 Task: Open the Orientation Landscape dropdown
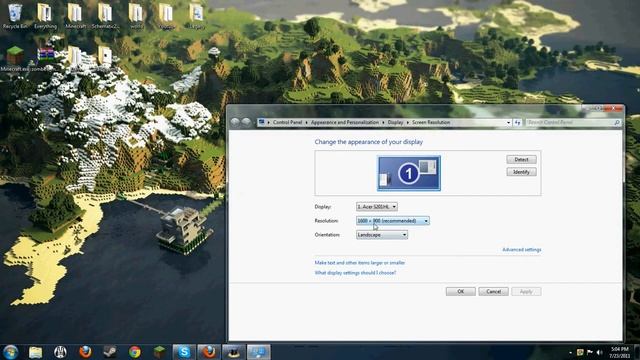pos(382,235)
